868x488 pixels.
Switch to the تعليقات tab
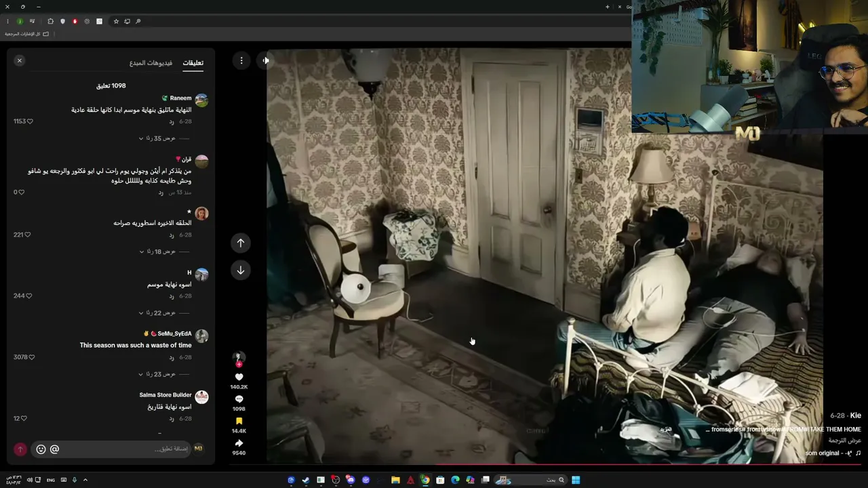[x=193, y=63]
